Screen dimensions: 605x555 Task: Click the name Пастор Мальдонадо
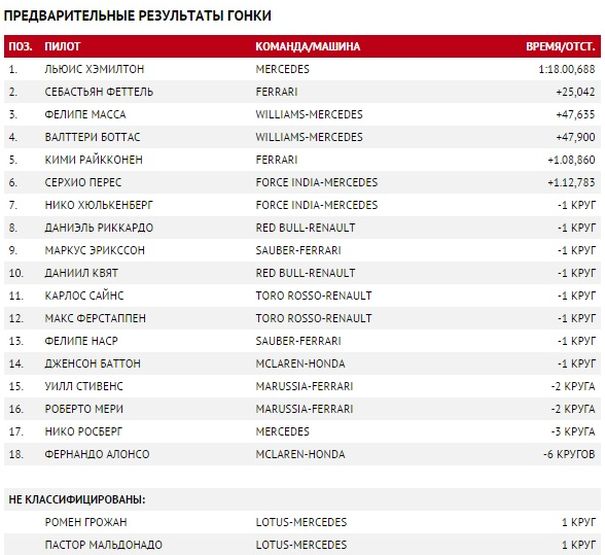[100, 544]
